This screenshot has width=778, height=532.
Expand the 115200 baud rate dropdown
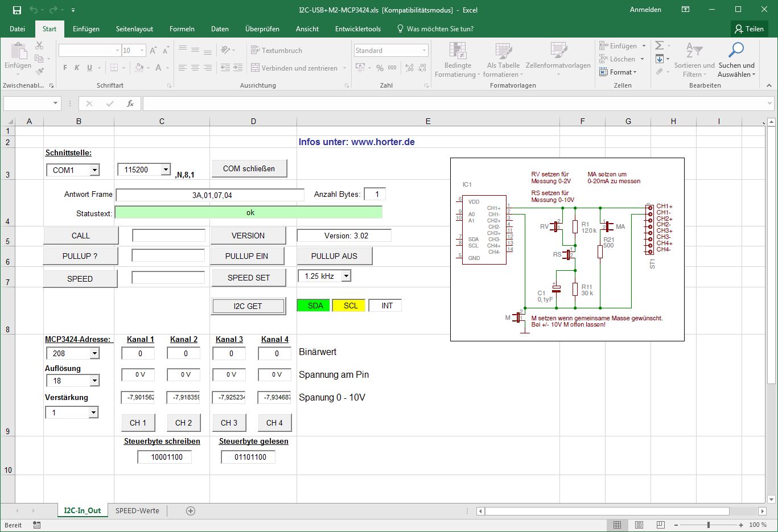click(165, 170)
